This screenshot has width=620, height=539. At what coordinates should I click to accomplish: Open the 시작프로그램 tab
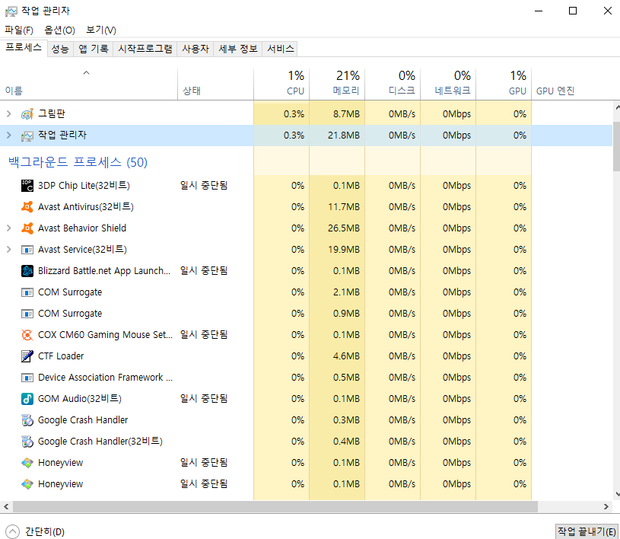click(145, 48)
